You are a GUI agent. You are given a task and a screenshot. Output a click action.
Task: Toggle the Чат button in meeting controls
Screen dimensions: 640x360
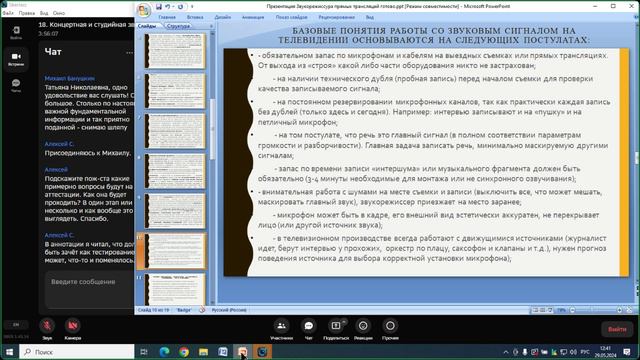point(309,329)
